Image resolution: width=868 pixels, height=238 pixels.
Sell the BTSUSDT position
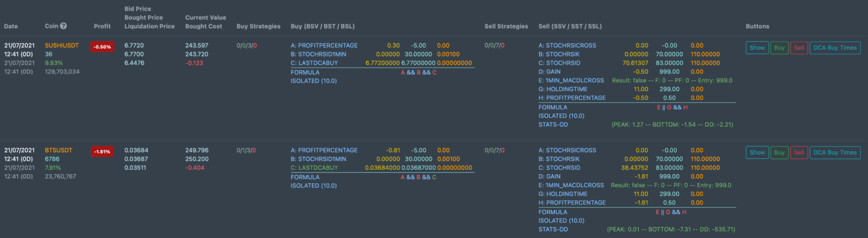click(x=799, y=152)
